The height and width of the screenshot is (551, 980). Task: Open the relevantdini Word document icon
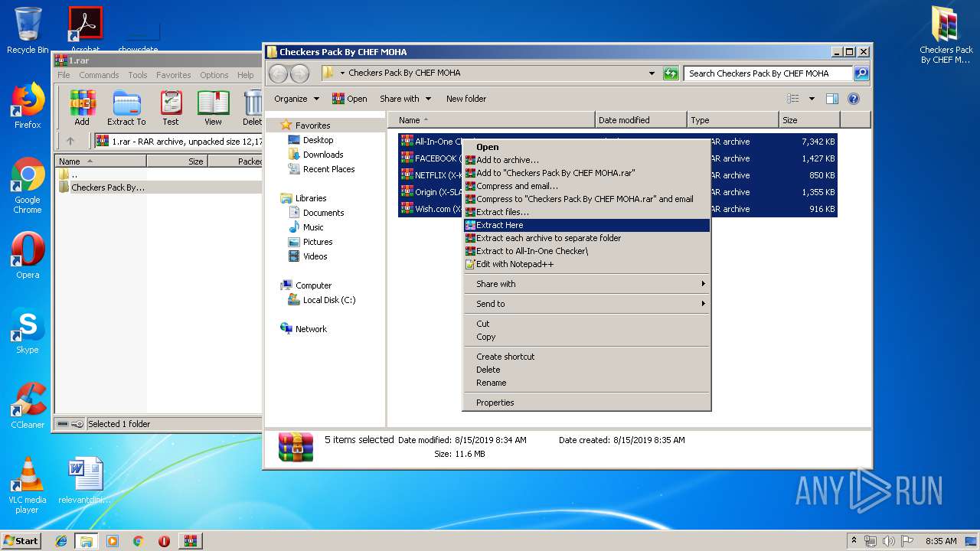tap(85, 481)
